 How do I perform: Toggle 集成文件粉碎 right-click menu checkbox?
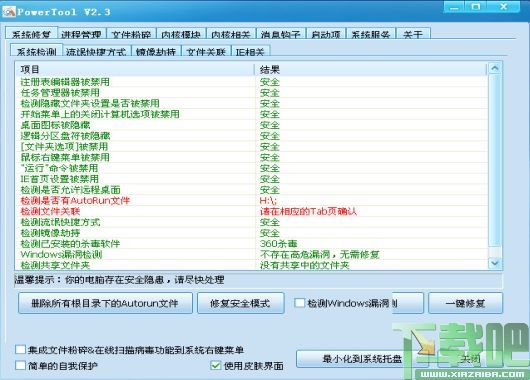click(x=21, y=349)
